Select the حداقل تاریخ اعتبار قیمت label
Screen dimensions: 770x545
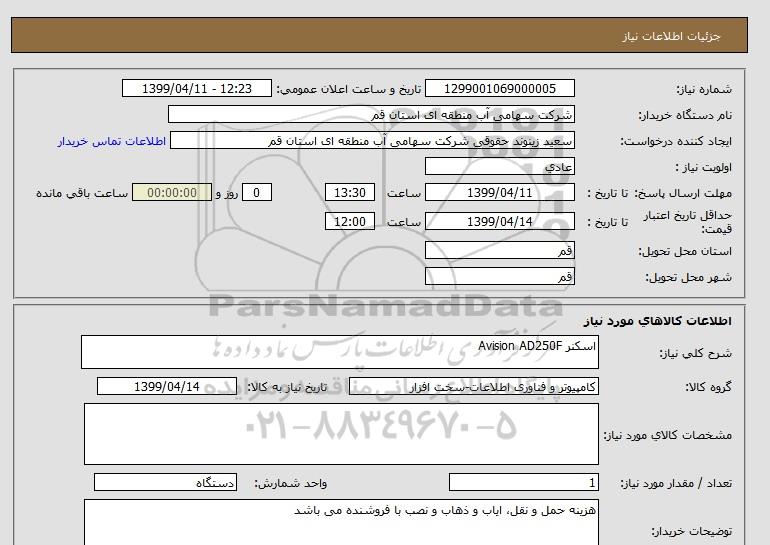[688, 222]
